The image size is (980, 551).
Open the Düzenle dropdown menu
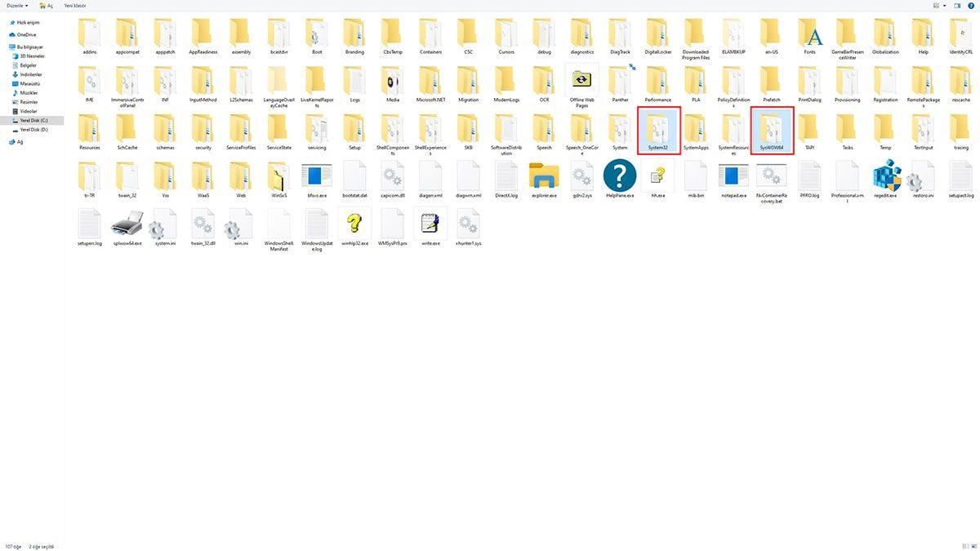[x=17, y=6]
